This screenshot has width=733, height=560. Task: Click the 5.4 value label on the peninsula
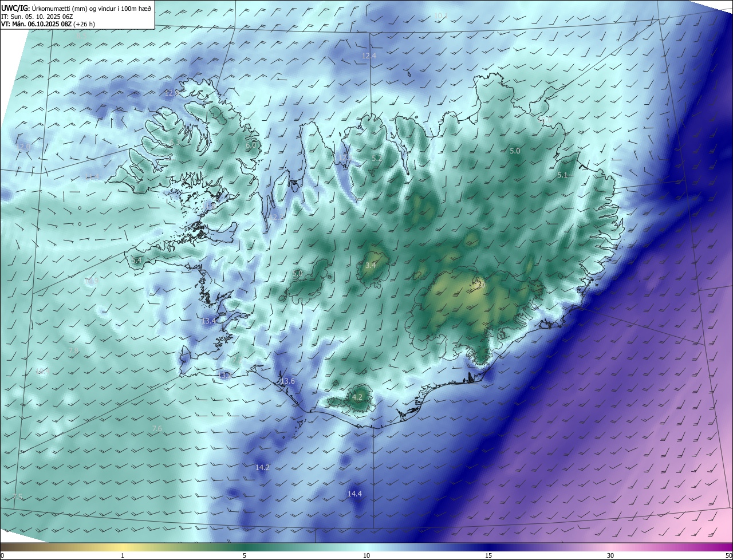pyautogui.click(x=136, y=260)
